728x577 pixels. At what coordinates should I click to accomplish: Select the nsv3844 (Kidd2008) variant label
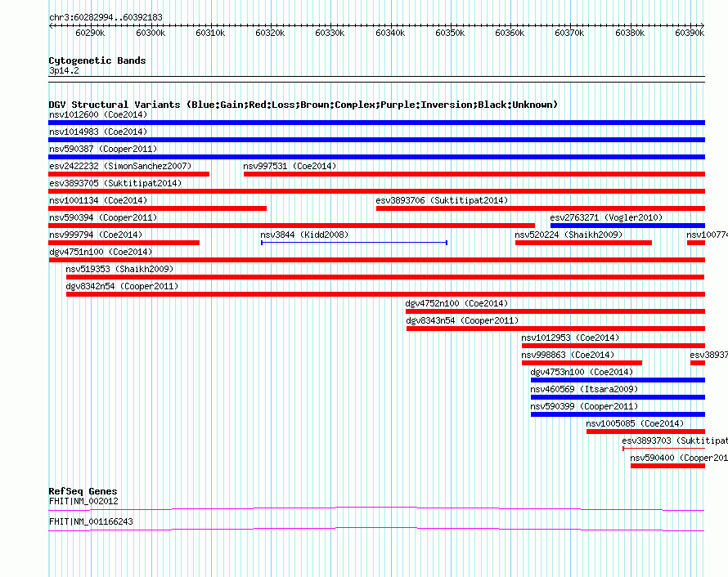(304, 235)
